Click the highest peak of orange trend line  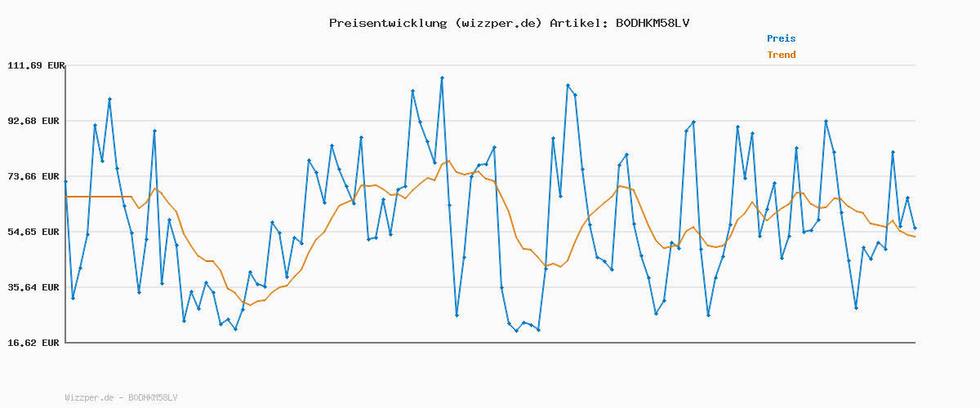[448, 161]
